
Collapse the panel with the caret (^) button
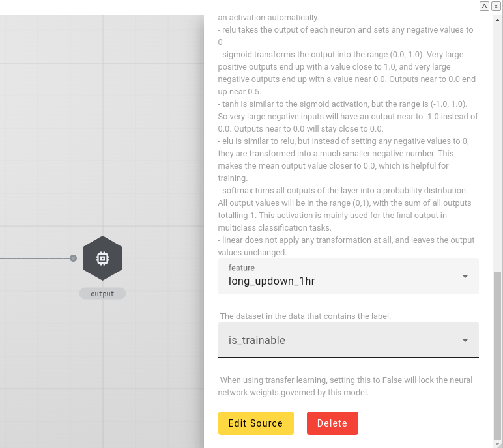pos(484,6)
